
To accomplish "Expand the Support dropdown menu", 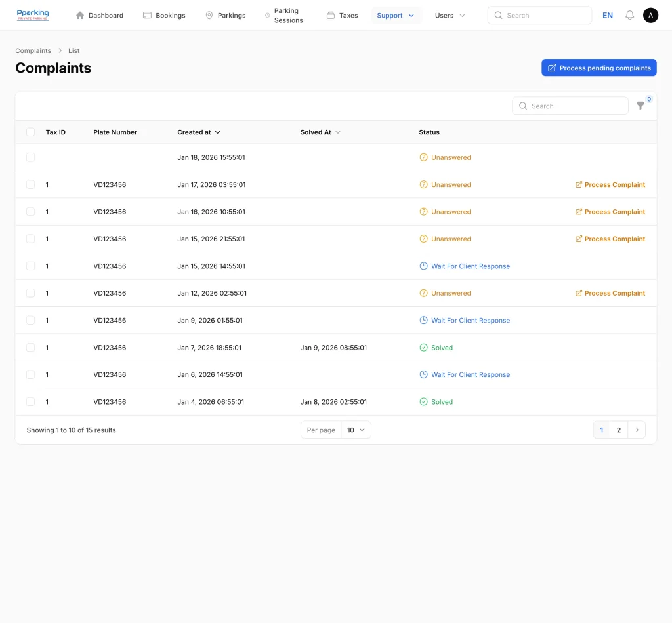I will (x=396, y=15).
